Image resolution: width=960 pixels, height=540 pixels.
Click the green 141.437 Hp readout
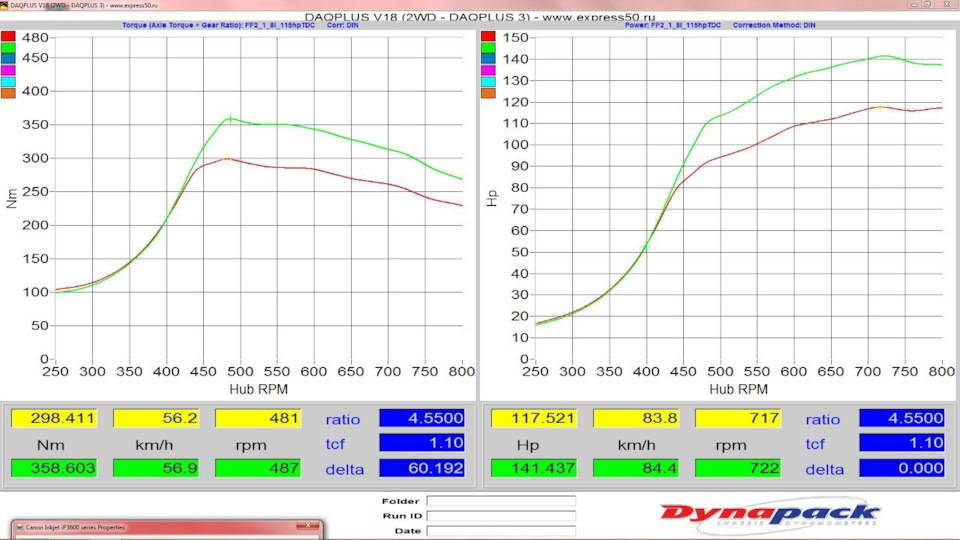[x=534, y=468]
